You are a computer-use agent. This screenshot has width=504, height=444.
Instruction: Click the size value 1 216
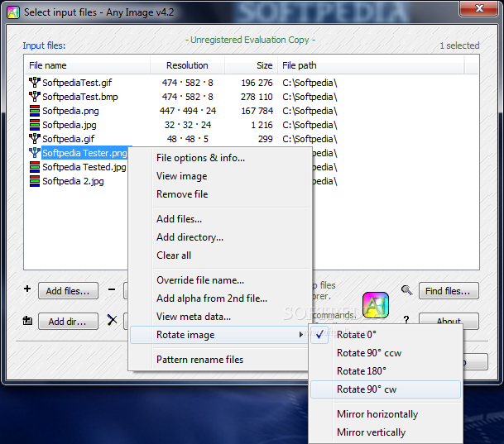262,125
